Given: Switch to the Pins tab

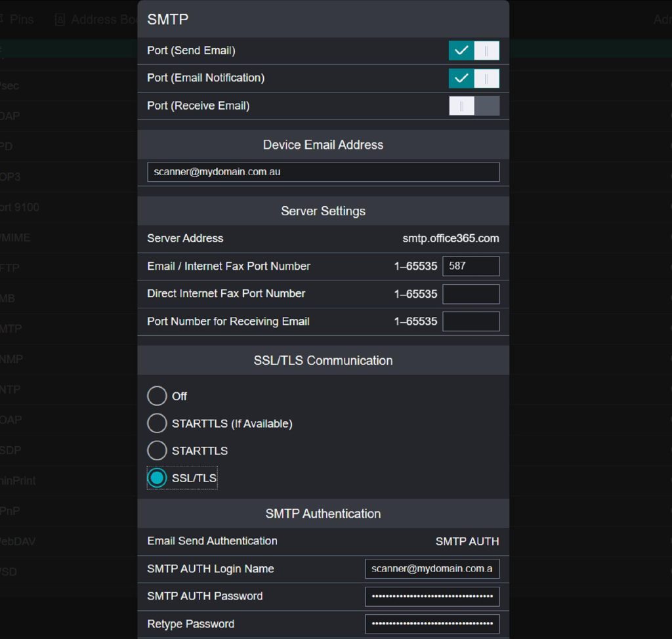Looking at the screenshot, I should pyautogui.click(x=21, y=20).
